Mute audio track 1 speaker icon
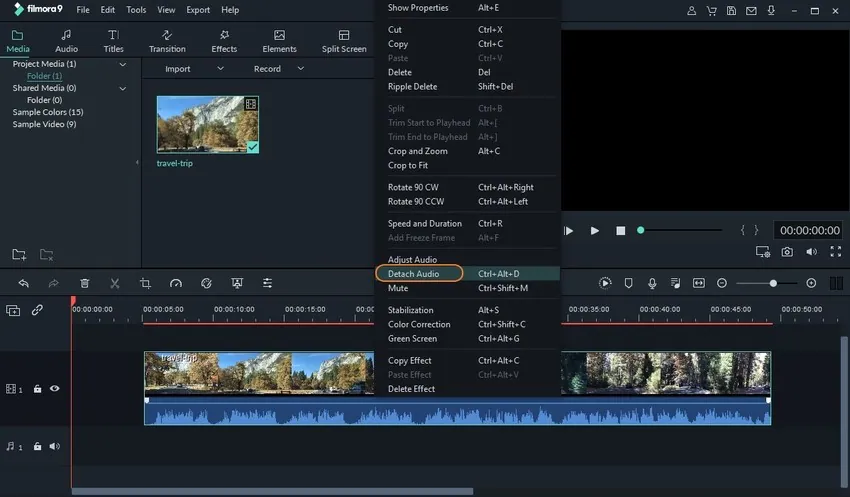This screenshot has height=497, width=850. tap(54, 446)
